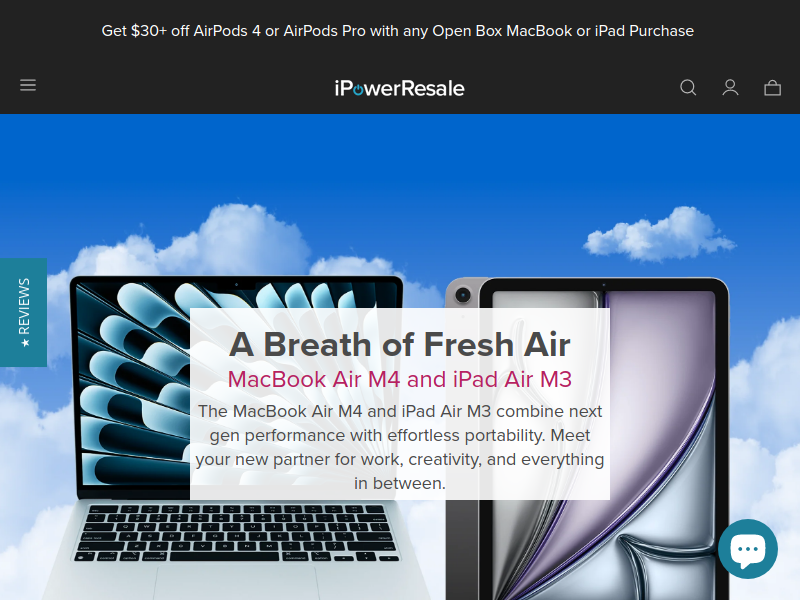The width and height of the screenshot is (800, 600).
Task: Click the MacBook Air keyboard
Action: click(x=238, y=533)
